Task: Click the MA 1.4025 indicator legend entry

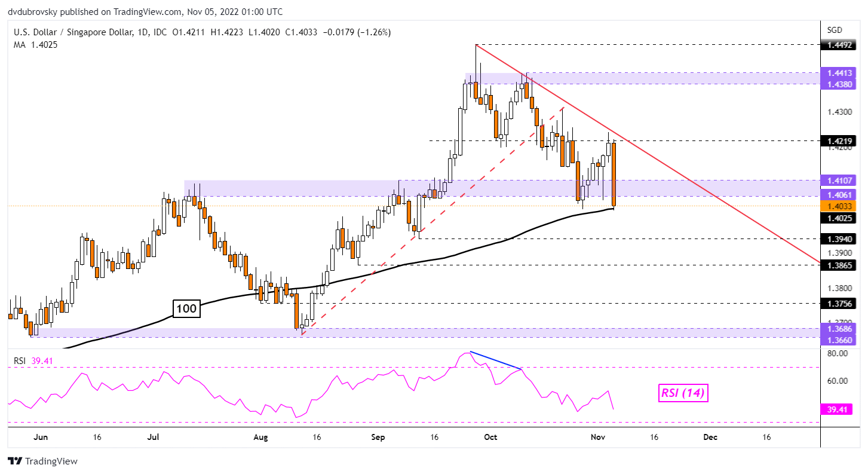Action: [x=36, y=44]
